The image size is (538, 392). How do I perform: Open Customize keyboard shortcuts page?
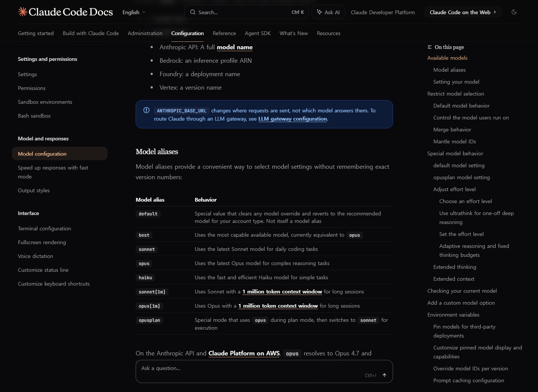tap(54, 284)
